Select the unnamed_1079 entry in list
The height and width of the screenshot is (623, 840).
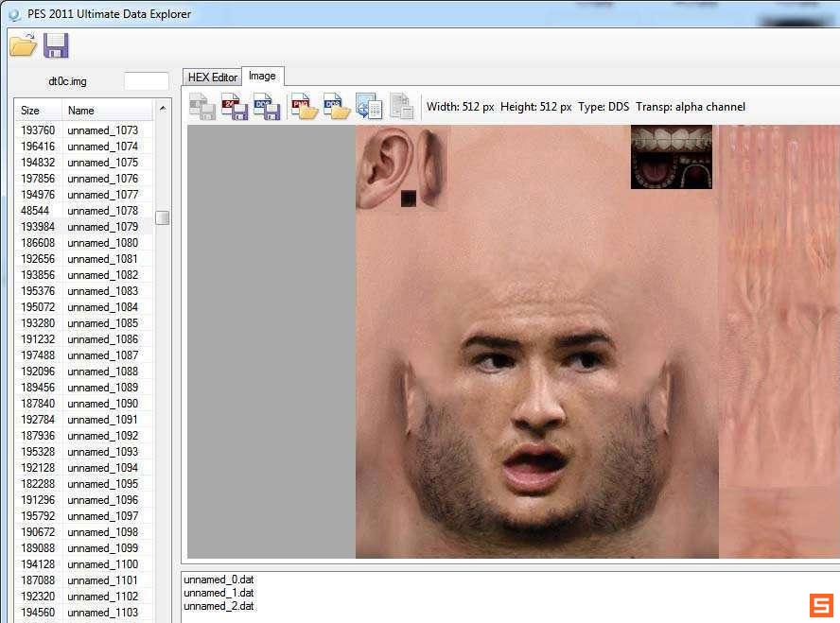click(102, 227)
